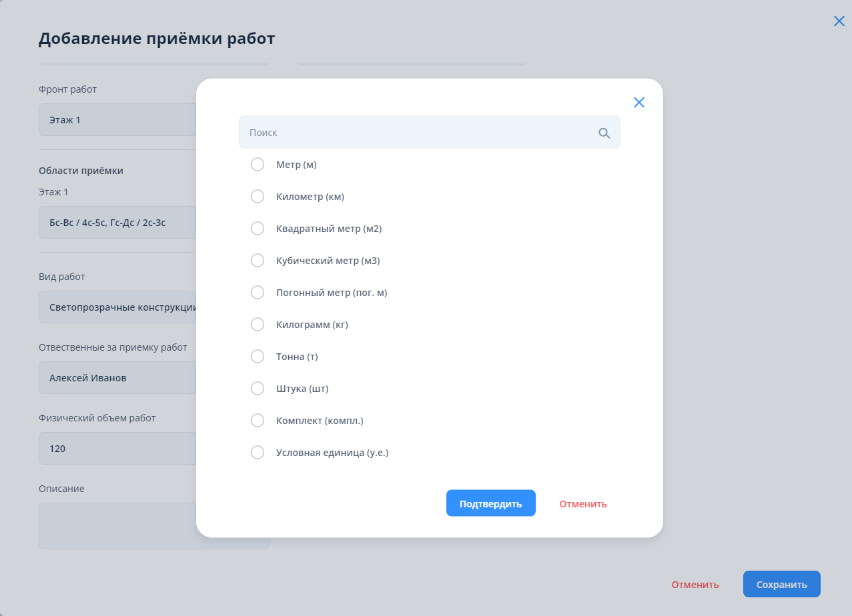Image resolution: width=852 pixels, height=616 pixels.
Task: Close the work acceptance form
Action: (x=839, y=21)
